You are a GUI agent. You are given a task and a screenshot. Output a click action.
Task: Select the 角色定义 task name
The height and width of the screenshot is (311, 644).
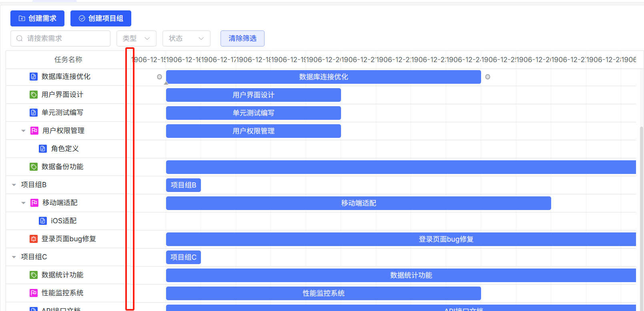point(65,149)
